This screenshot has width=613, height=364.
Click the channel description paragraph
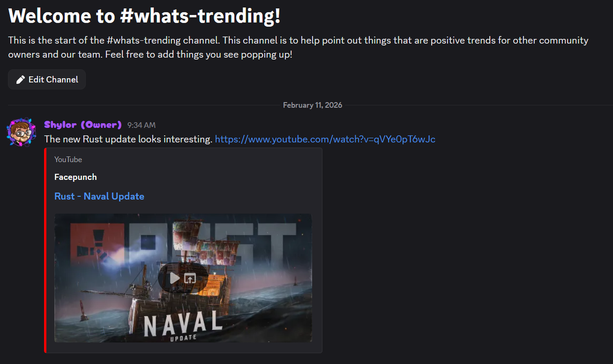click(298, 47)
